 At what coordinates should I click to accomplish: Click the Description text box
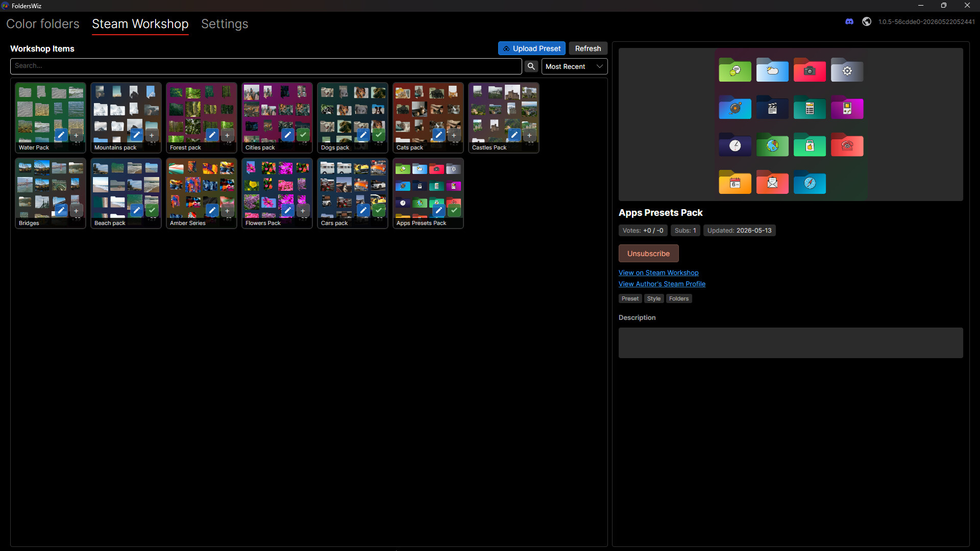coord(791,343)
